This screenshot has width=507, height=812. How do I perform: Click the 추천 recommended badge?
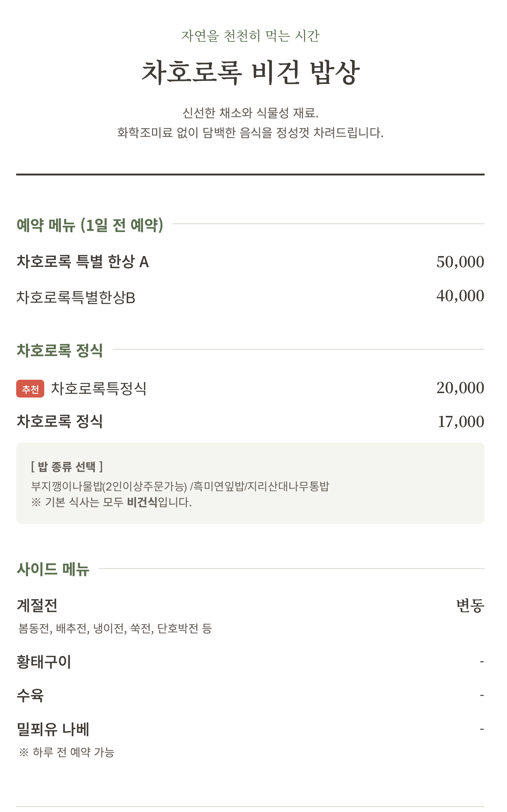[x=30, y=389]
